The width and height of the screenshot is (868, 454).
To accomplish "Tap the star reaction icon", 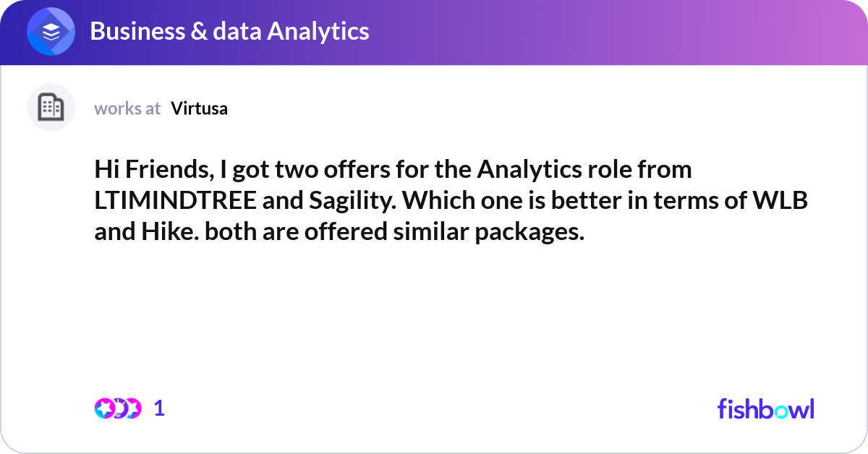I will tap(104, 408).
